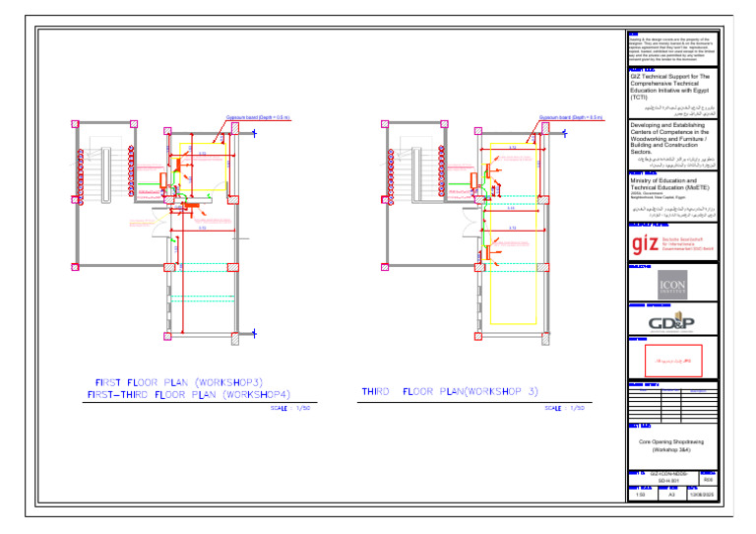The width and height of the screenshot is (756, 534).
Task: Click the sheet scale value '1:50'
Action: (x=640, y=495)
